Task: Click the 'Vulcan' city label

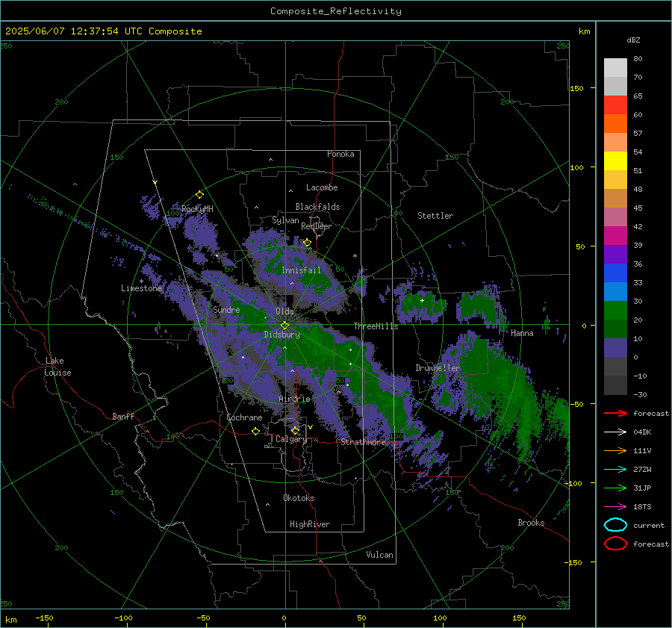Action: (379, 555)
